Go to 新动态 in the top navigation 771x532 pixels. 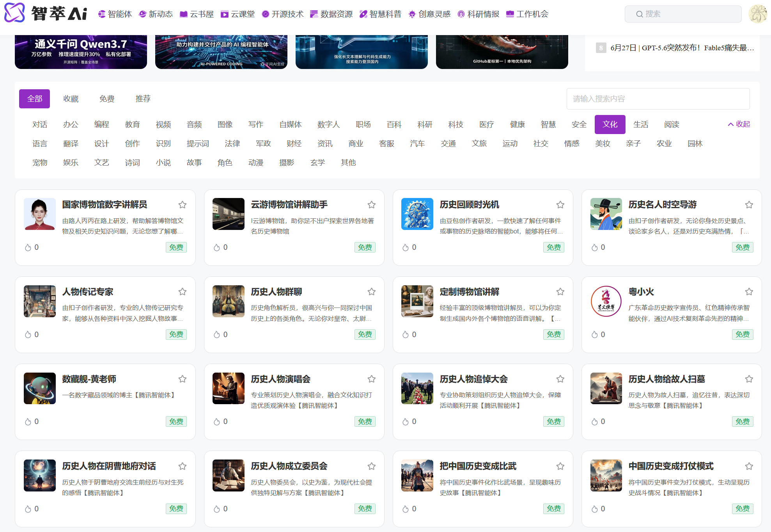click(156, 14)
